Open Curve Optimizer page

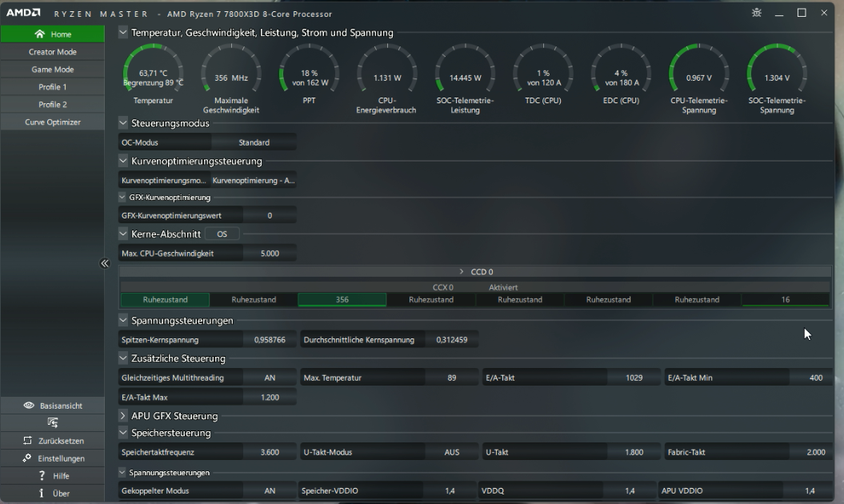52,122
